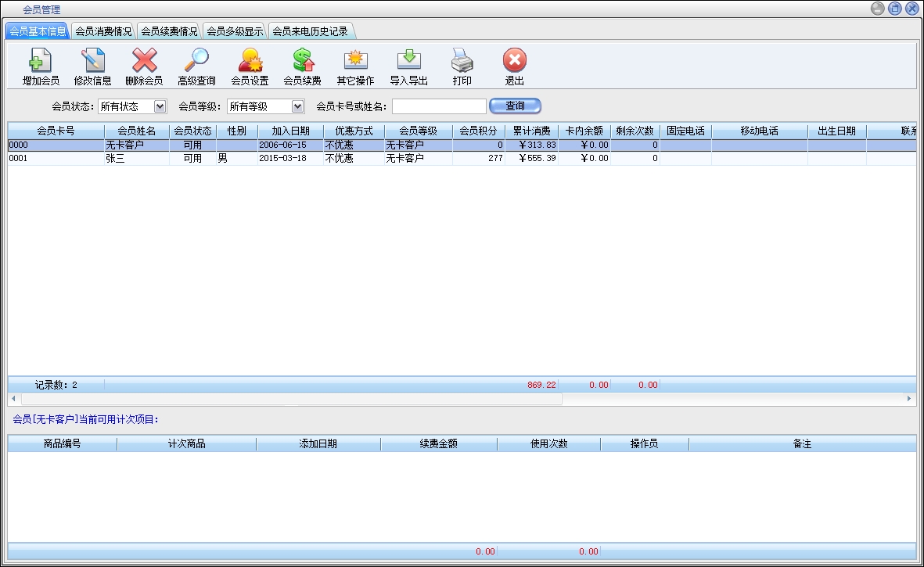Switch to the 会员消费情况 tab

[x=103, y=32]
